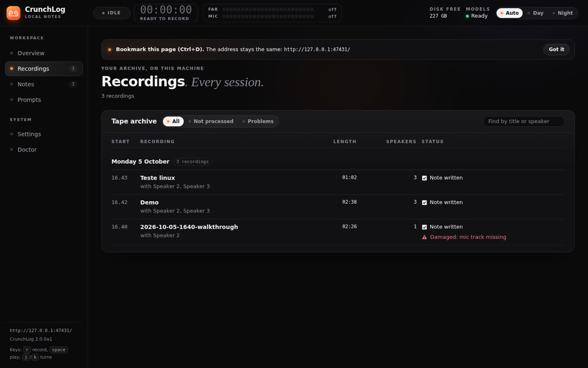Click the damaged warning triangle icon
The height and width of the screenshot is (368, 588).
click(x=424, y=237)
